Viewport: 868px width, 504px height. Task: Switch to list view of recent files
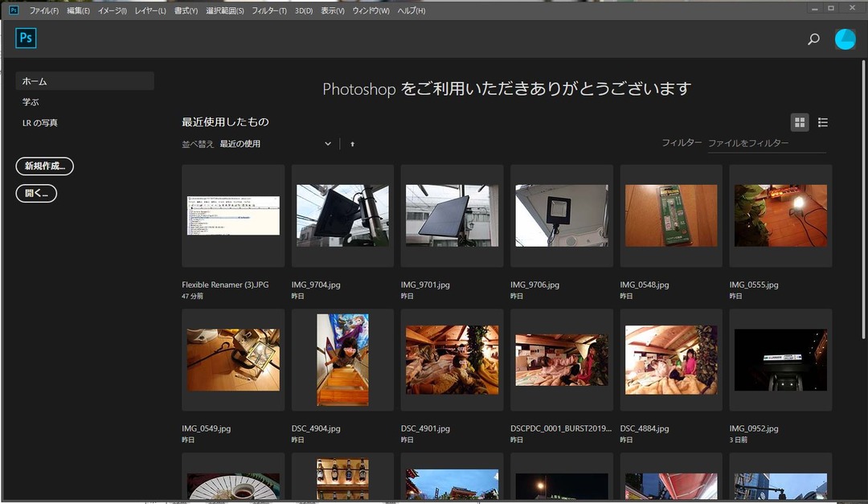pos(823,122)
